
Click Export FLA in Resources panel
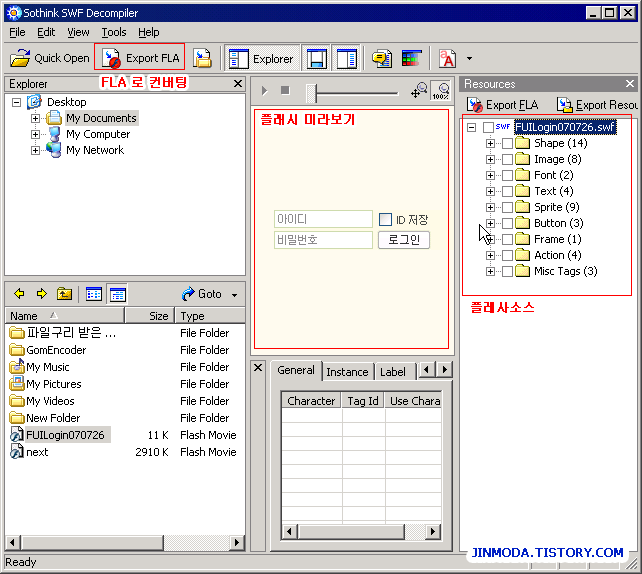(x=503, y=105)
